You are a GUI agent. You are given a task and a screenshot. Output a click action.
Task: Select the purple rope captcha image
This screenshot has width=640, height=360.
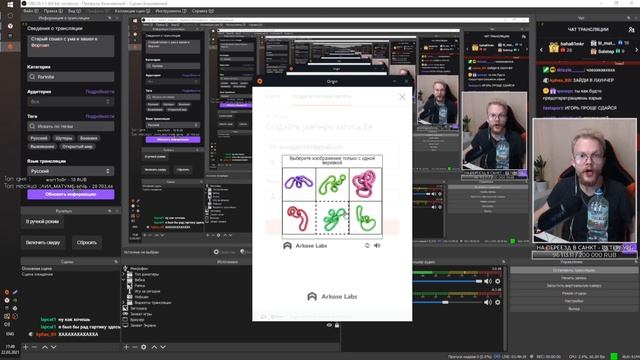point(299,184)
